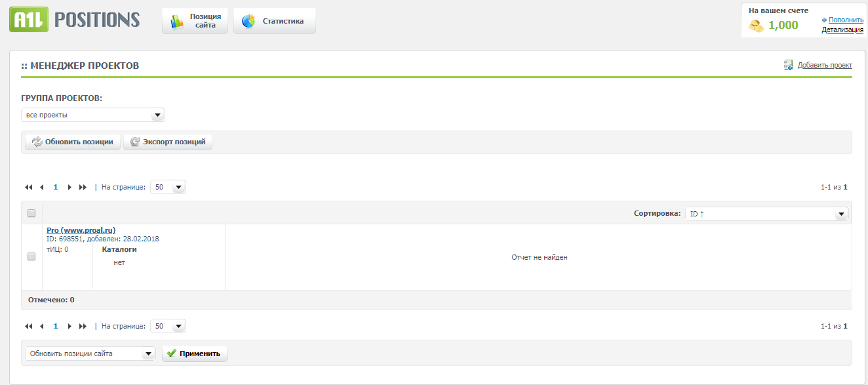Open the Pro (www.proal.ru) project link
Viewport: 868px width, 385px height.
(x=81, y=230)
